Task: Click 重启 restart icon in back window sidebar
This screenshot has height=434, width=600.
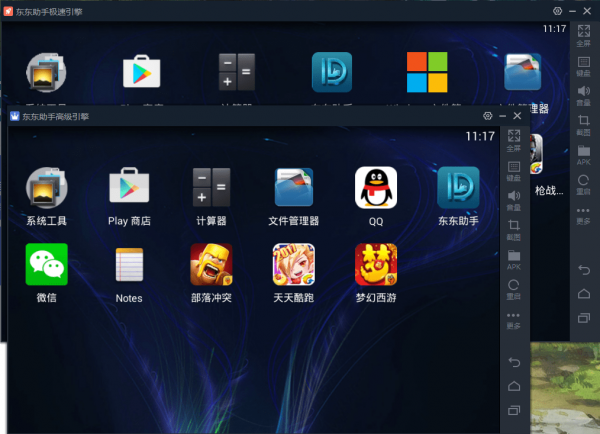Action: click(x=584, y=184)
